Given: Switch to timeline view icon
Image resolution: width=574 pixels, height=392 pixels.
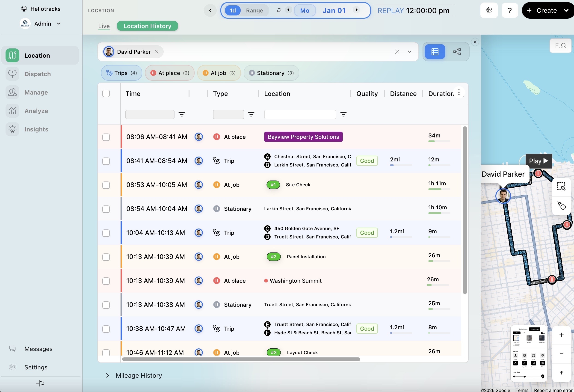Looking at the screenshot, I should (457, 52).
